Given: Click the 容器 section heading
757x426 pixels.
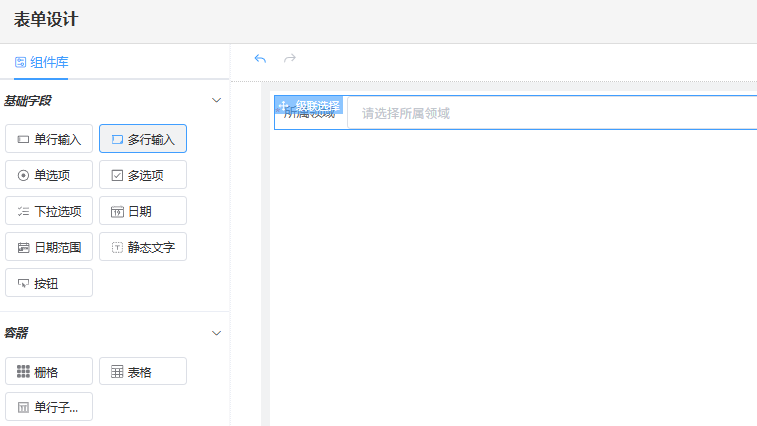Looking at the screenshot, I should 16,333.
